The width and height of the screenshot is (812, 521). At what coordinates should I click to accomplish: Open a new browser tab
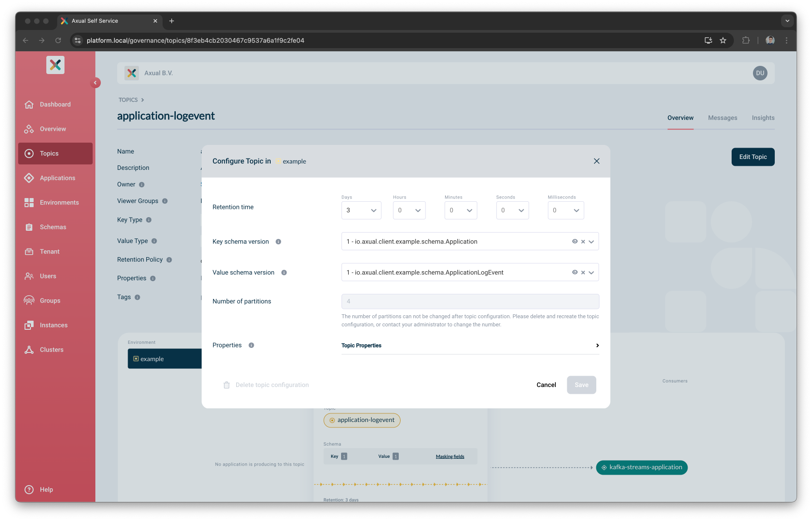(x=172, y=21)
